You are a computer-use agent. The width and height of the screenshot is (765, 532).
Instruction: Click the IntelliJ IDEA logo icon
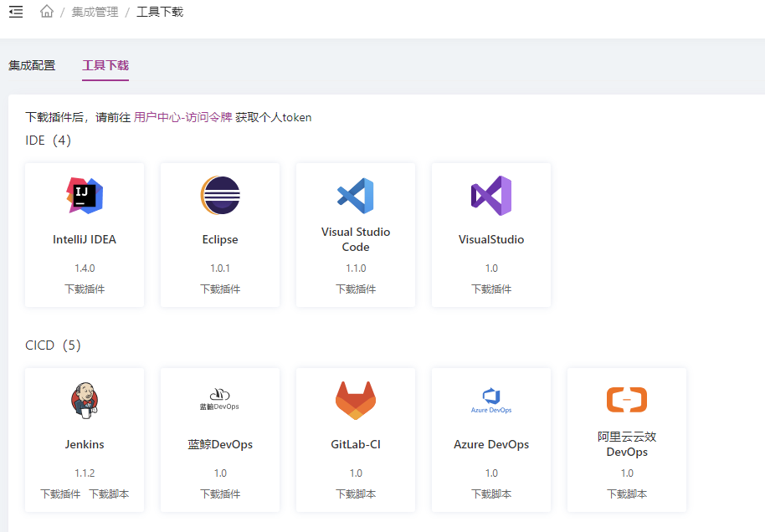point(85,196)
